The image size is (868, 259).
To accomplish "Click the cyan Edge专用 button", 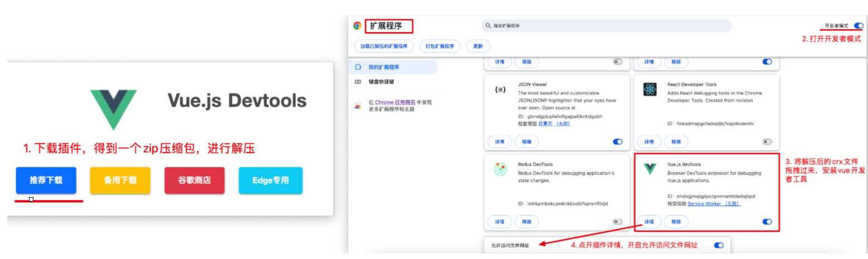I will (271, 180).
